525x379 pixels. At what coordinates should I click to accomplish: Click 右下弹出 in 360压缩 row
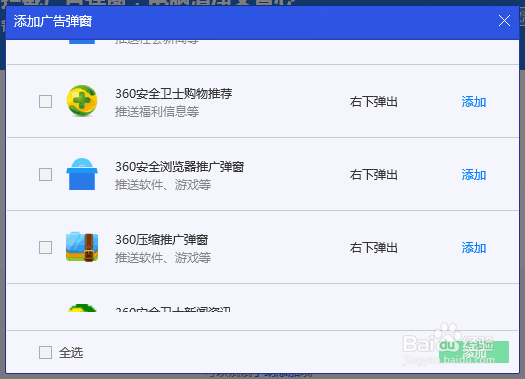[x=374, y=248]
